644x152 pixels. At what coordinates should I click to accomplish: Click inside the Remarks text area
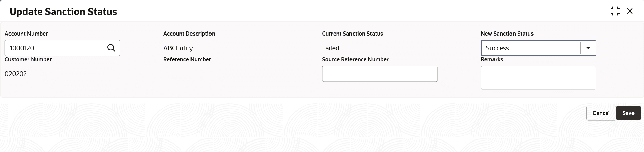pos(538,78)
